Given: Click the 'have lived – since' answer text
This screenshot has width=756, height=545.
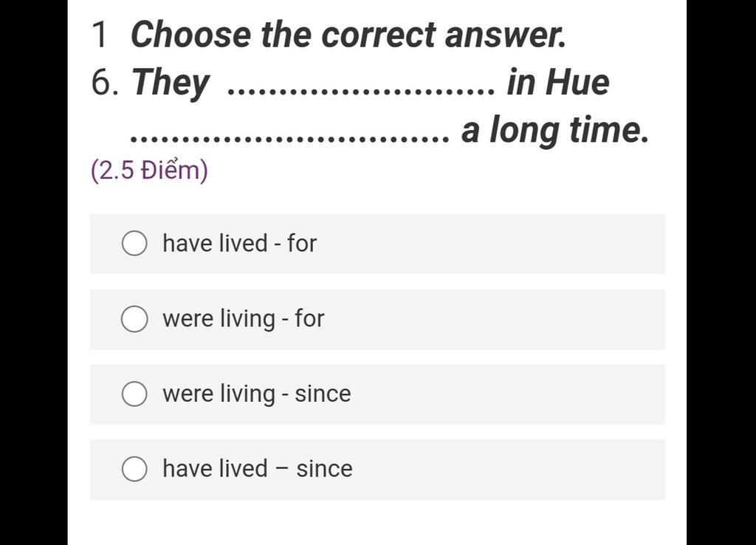Looking at the screenshot, I should [257, 469].
